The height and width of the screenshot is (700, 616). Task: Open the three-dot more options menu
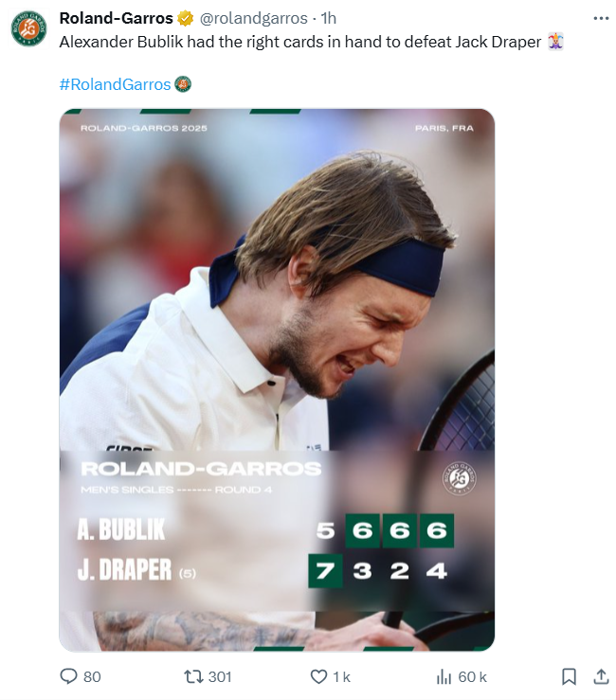tap(601, 18)
